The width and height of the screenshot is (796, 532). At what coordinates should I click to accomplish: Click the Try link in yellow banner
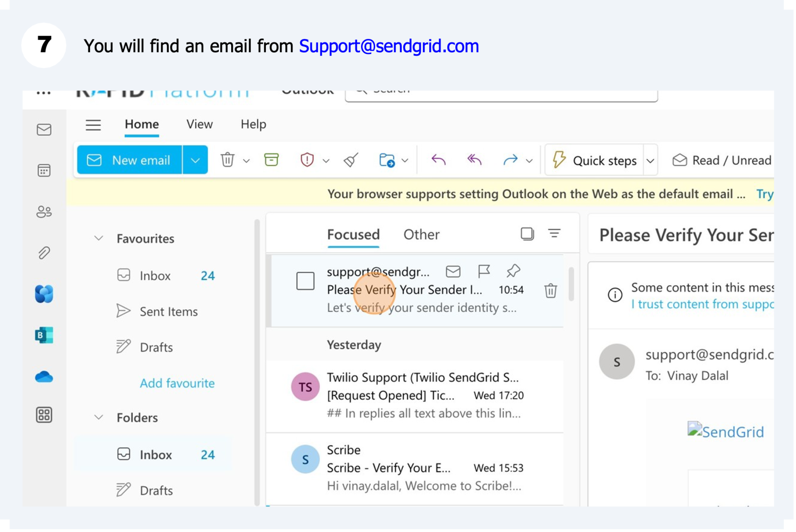(765, 194)
